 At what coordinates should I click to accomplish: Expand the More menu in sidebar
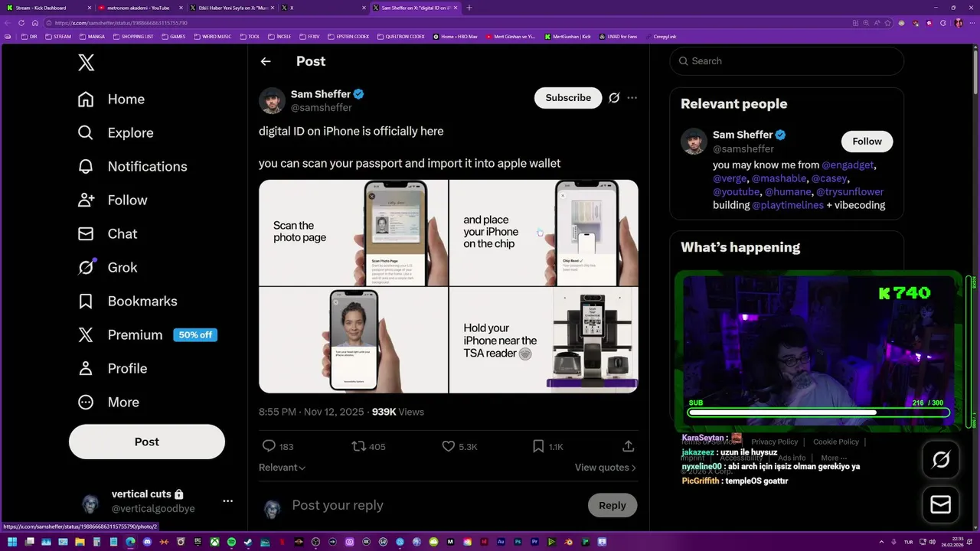108,403
